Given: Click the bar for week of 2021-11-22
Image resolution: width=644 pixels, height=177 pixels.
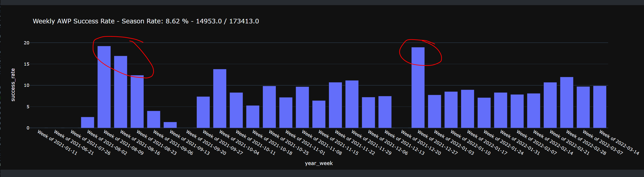Looking at the screenshot, I should tap(335, 105).
